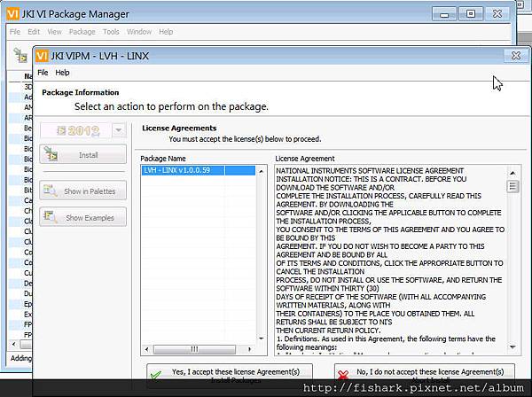Click VI logo icon in Package Manager title bar
This screenshot has width=532, height=397.
(x=13, y=14)
